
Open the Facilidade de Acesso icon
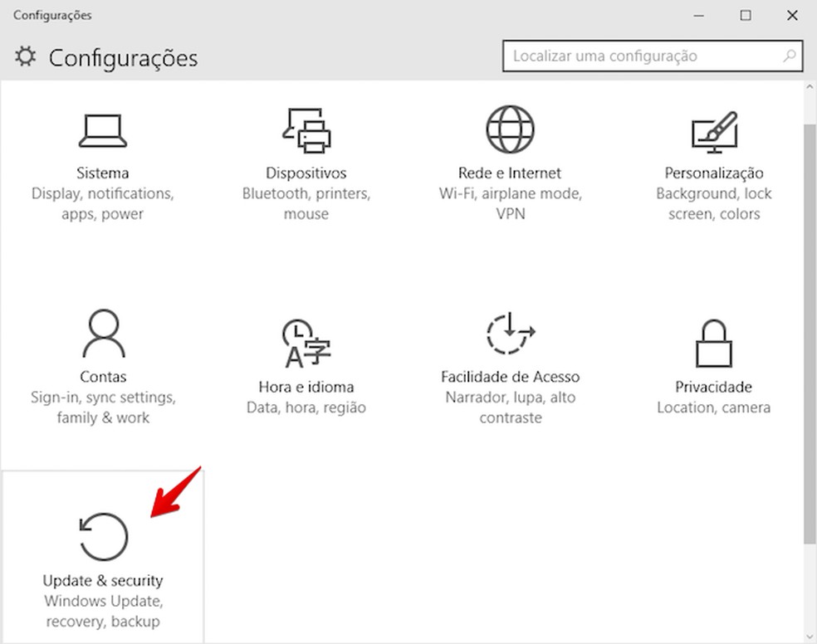[x=511, y=333]
